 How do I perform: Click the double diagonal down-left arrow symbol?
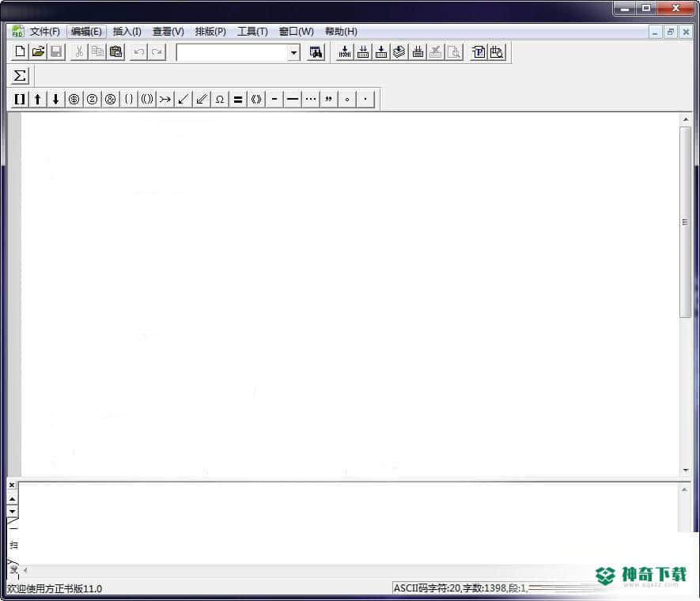[202, 99]
